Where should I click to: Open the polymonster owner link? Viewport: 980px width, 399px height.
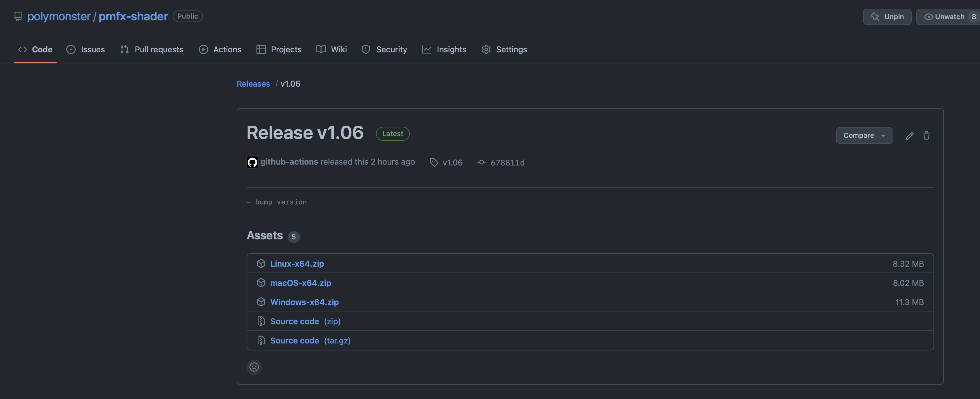point(59,16)
